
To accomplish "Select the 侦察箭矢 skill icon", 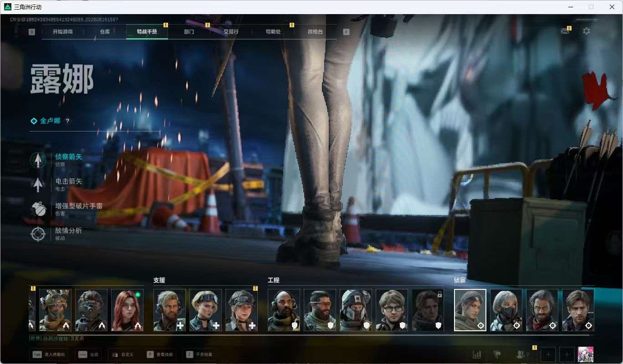I will coord(38,160).
